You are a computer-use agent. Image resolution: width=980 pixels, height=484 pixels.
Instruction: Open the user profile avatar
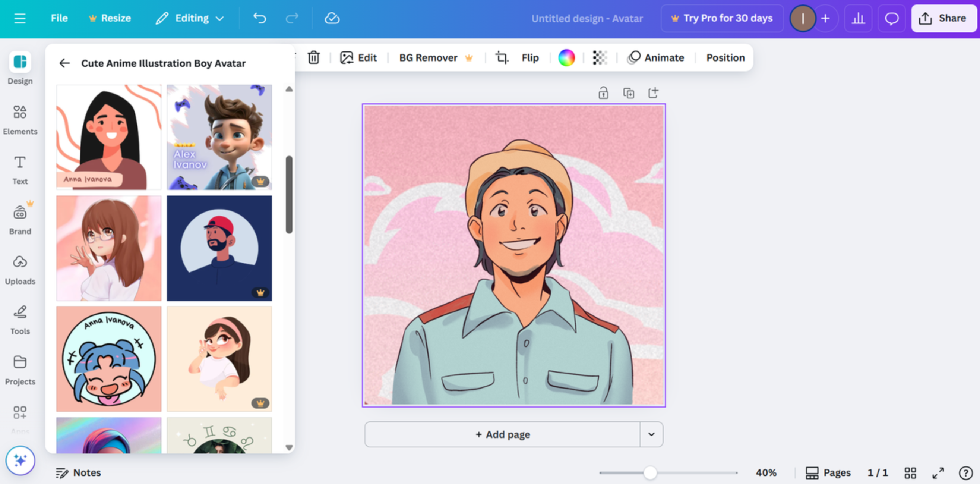click(x=802, y=18)
